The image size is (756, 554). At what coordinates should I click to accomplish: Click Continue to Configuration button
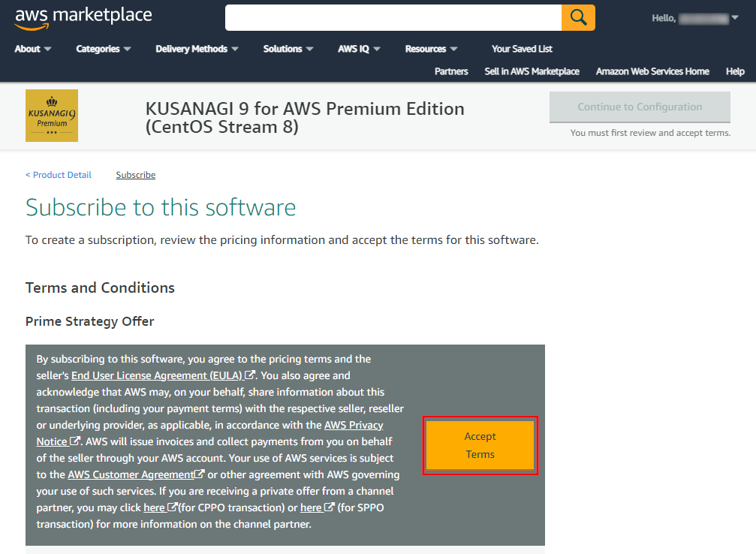point(640,107)
